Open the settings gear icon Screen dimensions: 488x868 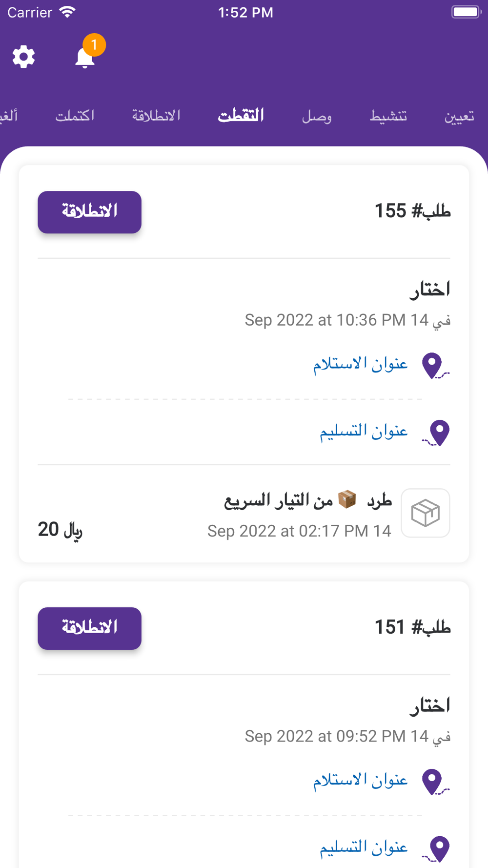coord(23,57)
